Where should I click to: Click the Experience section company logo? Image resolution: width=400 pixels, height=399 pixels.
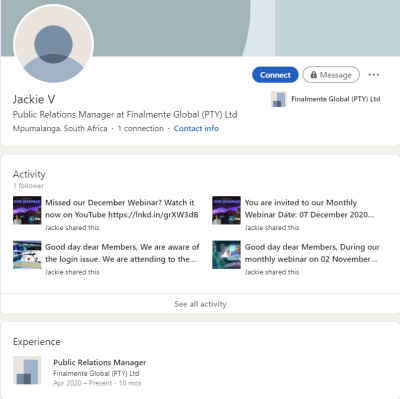[27, 370]
